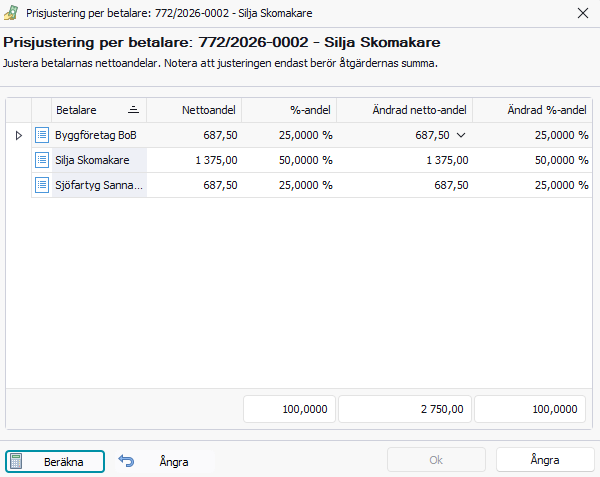600x477 pixels.
Task: Click Sjöfartyg Sanna %-andel 25,0000 % cell
Action: tap(289, 185)
